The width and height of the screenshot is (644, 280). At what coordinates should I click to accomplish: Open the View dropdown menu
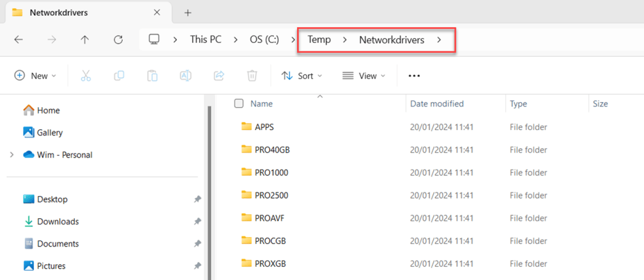tap(364, 76)
